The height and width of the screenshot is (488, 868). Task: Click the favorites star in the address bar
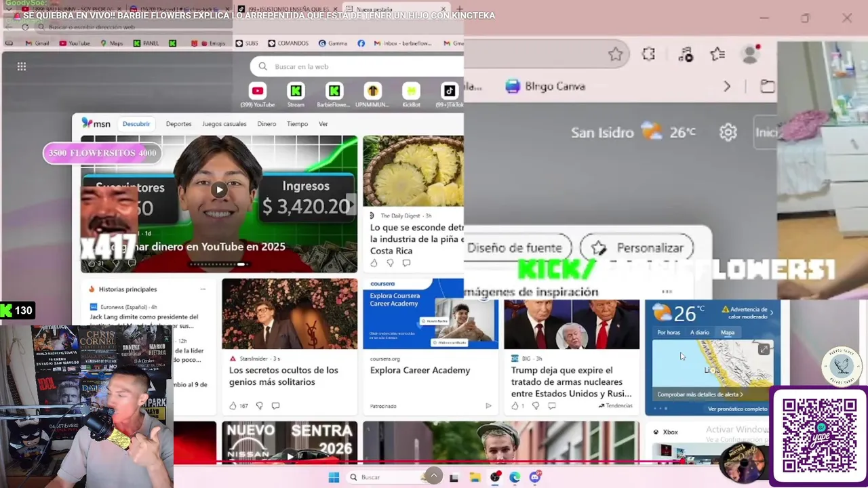coord(615,54)
